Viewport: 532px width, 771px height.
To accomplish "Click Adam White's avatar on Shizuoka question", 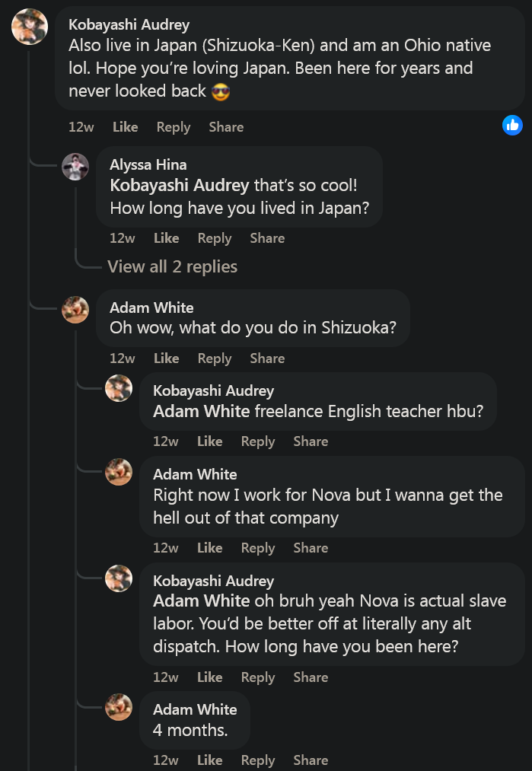I will (75, 310).
